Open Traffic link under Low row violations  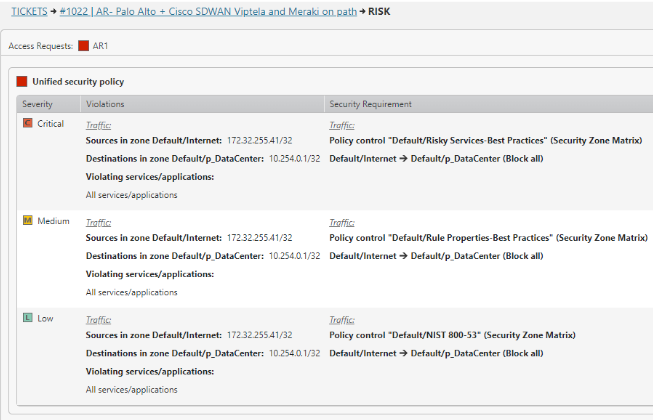(x=98, y=319)
